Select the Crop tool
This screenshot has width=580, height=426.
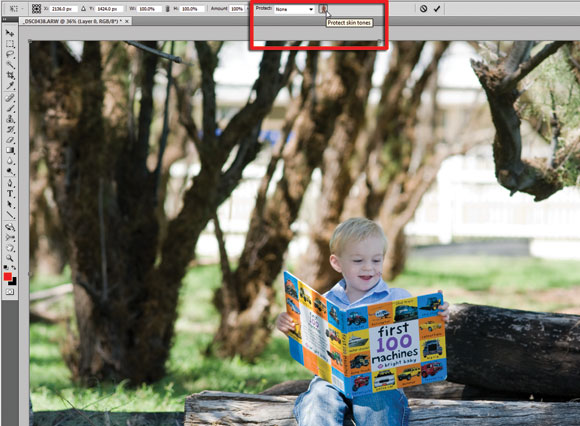click(x=10, y=76)
